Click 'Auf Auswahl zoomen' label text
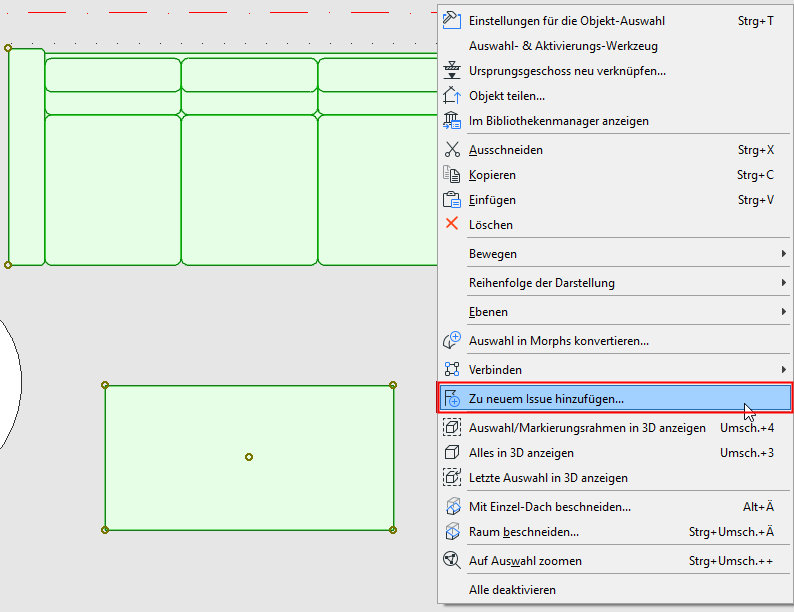Screen dimensions: 794x612 (525, 561)
